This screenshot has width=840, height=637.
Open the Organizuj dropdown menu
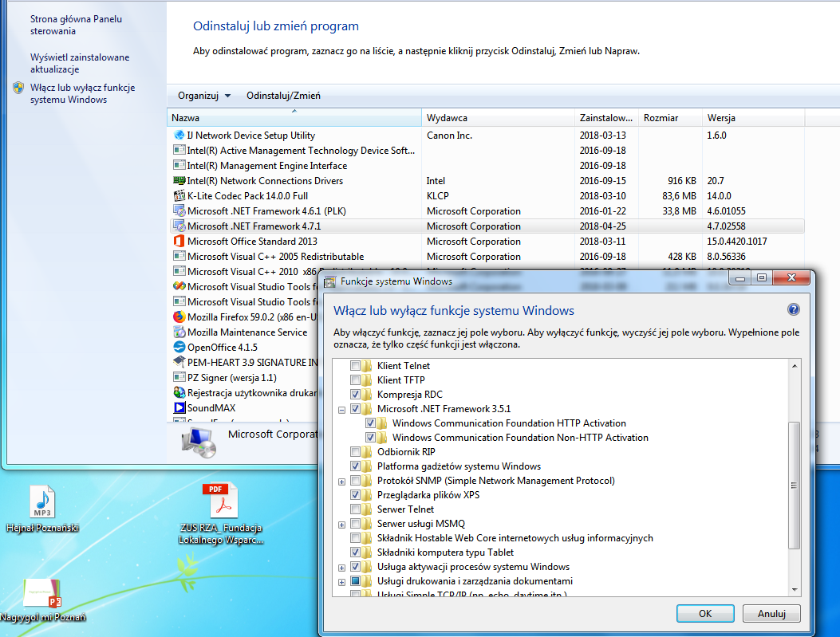204,96
